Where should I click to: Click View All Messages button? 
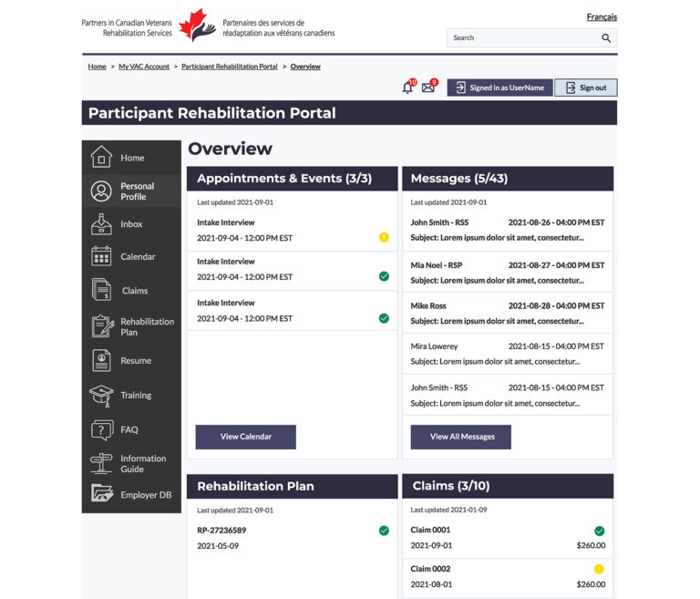tap(461, 437)
